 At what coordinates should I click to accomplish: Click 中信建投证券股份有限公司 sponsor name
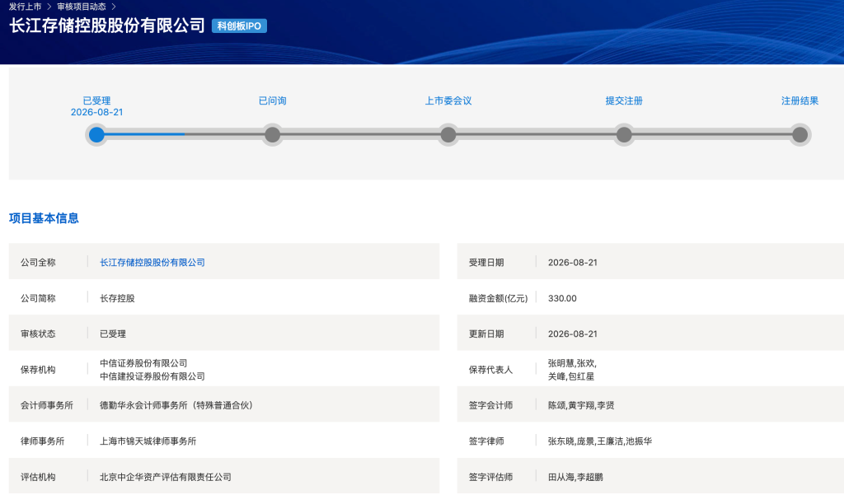[x=152, y=376]
